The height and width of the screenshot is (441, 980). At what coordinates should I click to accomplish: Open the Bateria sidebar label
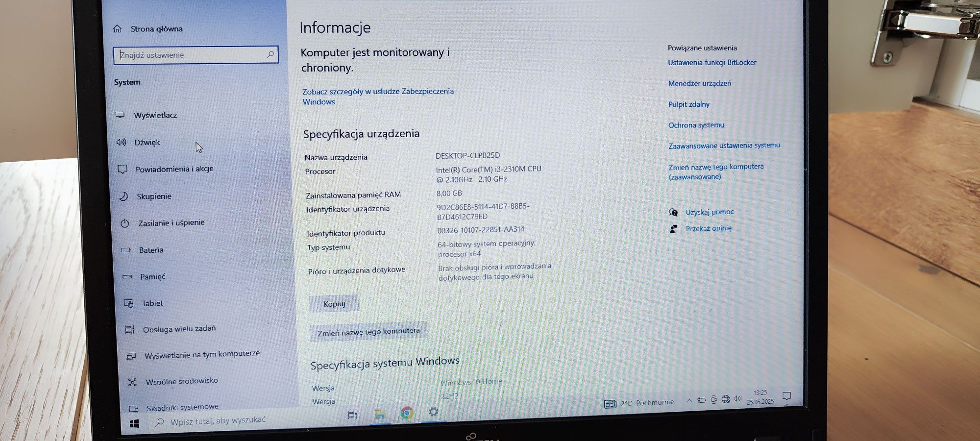151,250
